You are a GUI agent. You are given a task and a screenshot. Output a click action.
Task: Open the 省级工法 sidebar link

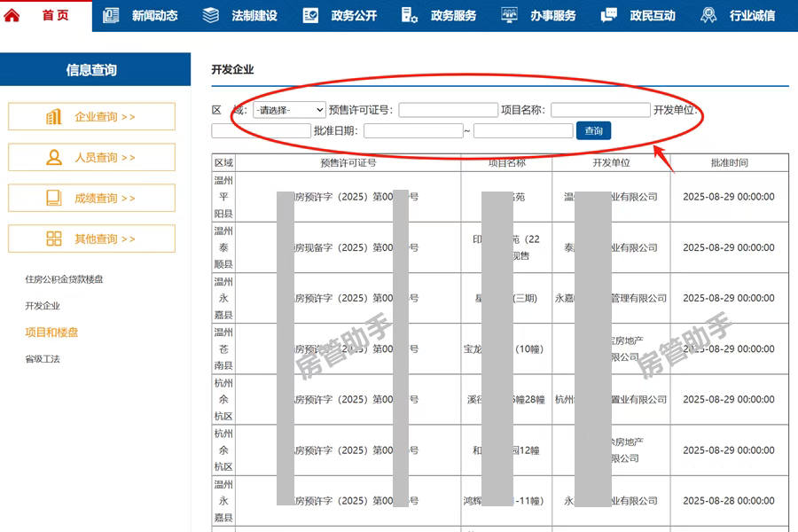pyautogui.click(x=43, y=359)
